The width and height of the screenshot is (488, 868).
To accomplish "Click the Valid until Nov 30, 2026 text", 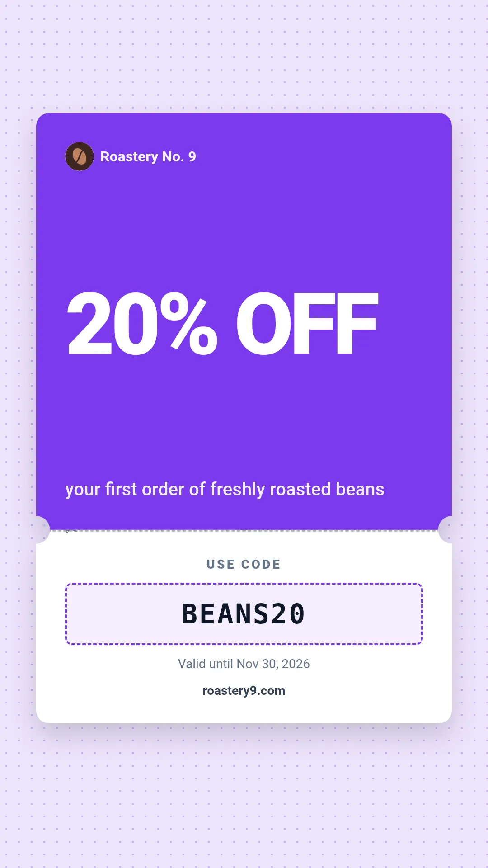I will pyautogui.click(x=244, y=664).
